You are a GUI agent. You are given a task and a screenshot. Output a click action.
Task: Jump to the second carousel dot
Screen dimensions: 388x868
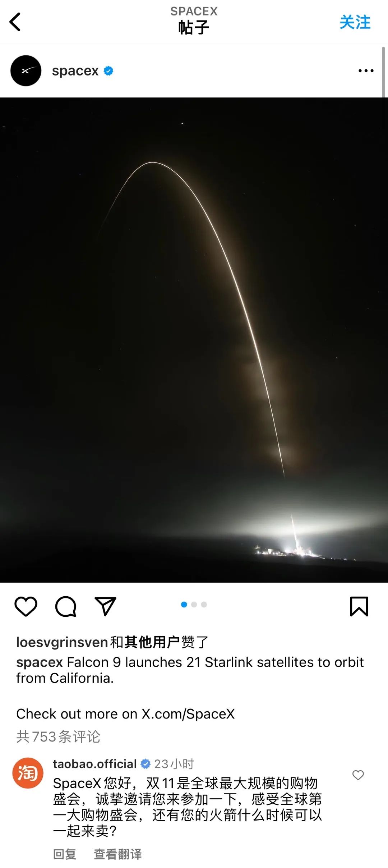click(x=194, y=605)
